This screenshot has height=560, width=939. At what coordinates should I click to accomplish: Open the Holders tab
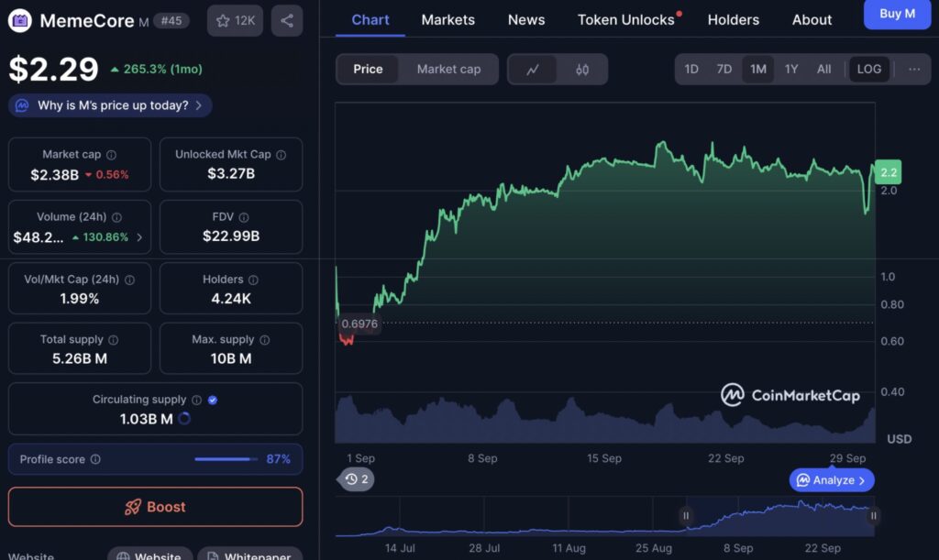(x=733, y=20)
